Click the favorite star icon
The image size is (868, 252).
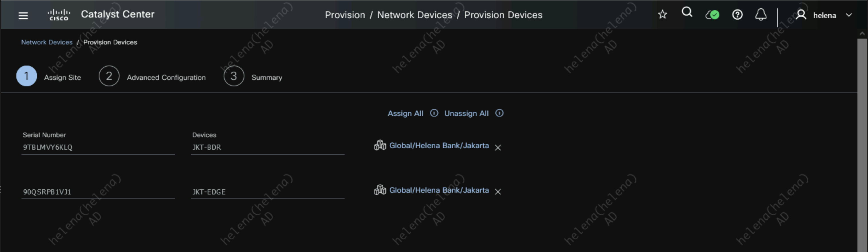662,15
